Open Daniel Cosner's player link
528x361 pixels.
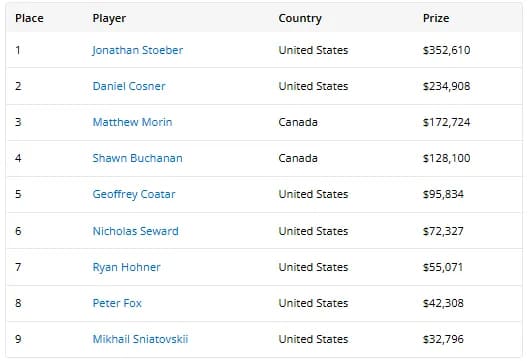pos(129,86)
